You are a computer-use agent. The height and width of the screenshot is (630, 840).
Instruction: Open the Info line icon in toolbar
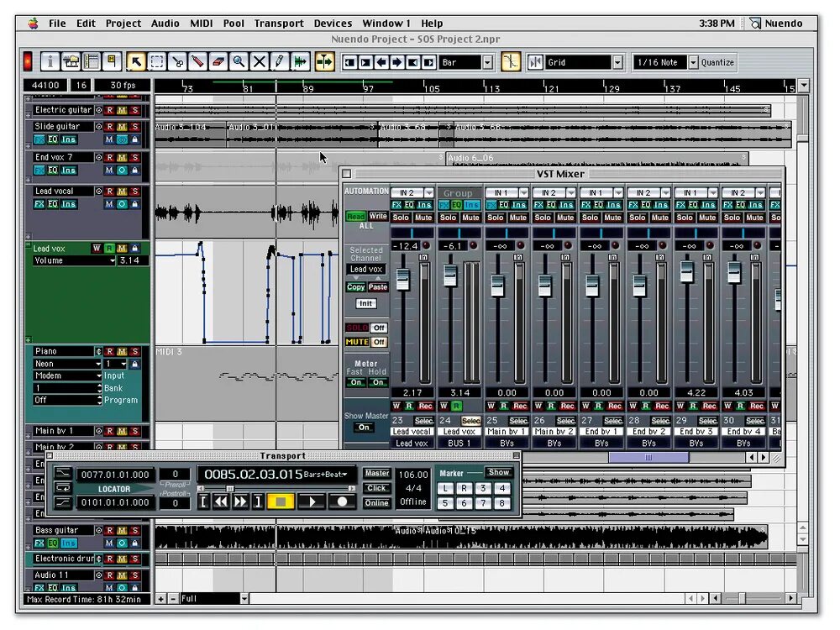click(x=50, y=62)
